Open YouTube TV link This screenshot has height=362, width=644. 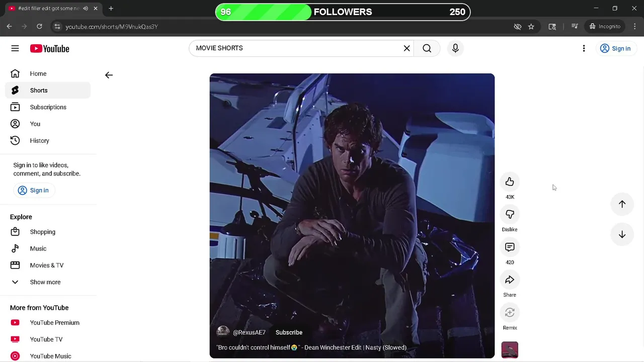[48, 339]
